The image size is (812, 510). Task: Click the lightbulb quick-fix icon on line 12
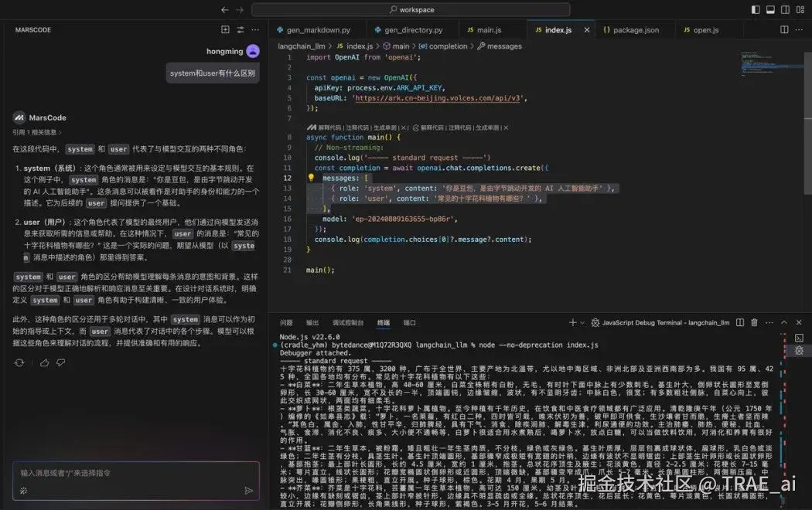coord(311,178)
